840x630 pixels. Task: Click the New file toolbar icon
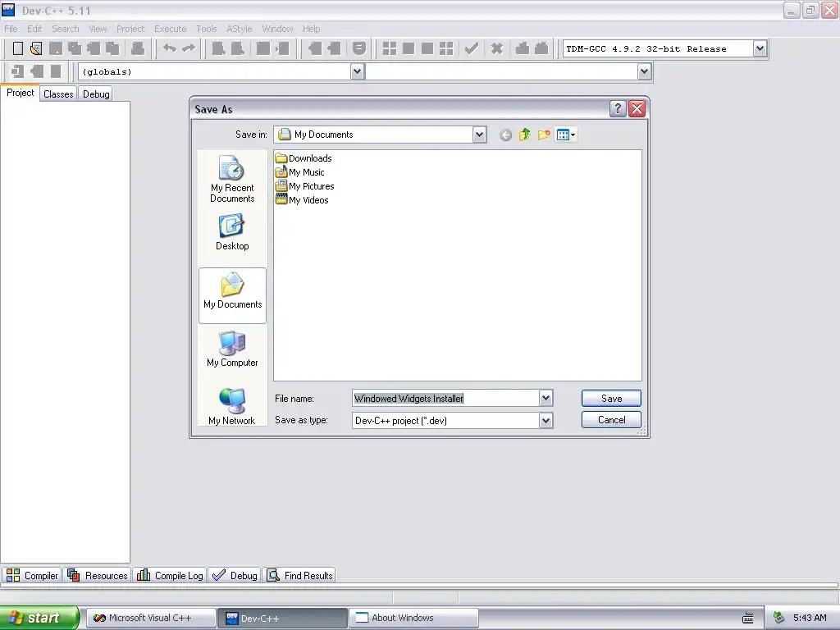[18, 48]
